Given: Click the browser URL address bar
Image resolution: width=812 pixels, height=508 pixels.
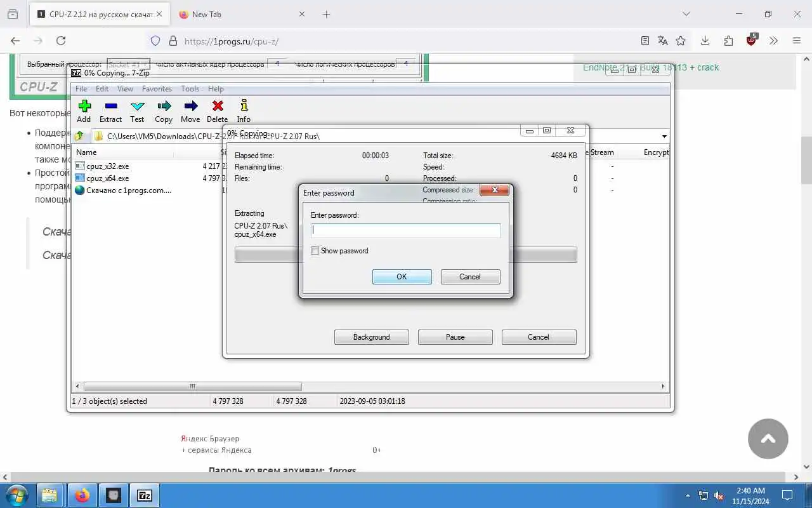Looking at the screenshot, I should click(x=406, y=41).
